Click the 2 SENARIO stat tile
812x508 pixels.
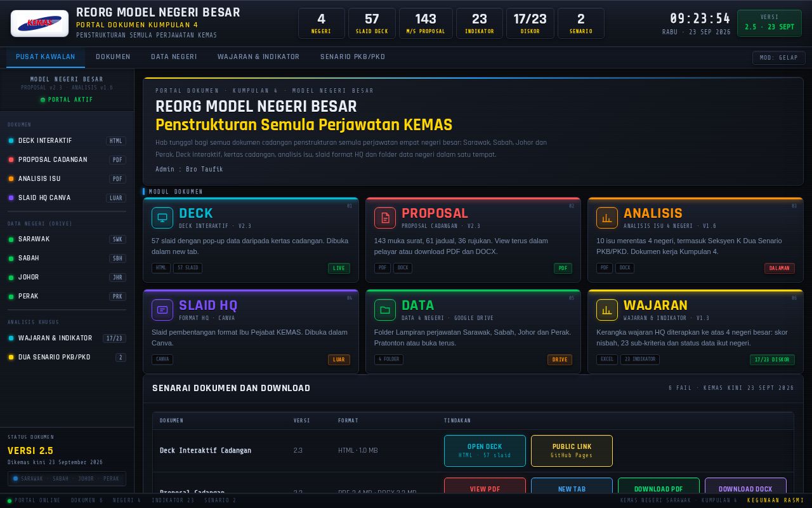tap(581, 23)
